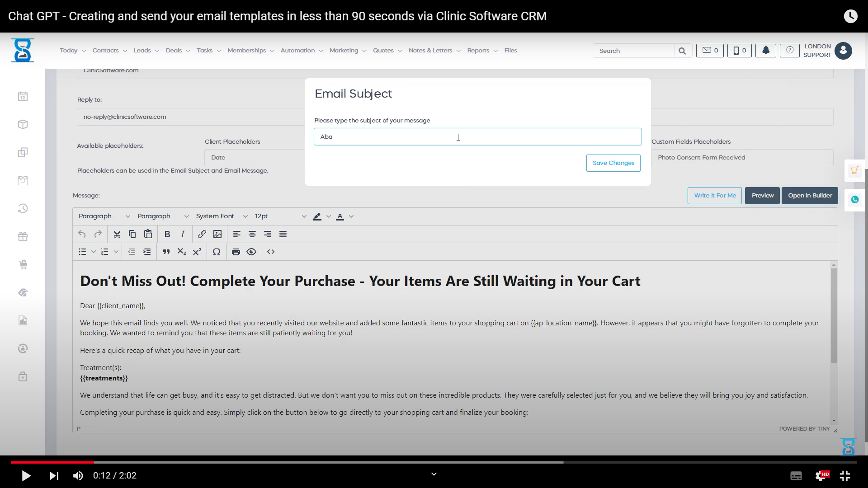Click the Bold formatting icon
868x488 pixels.
167,234
